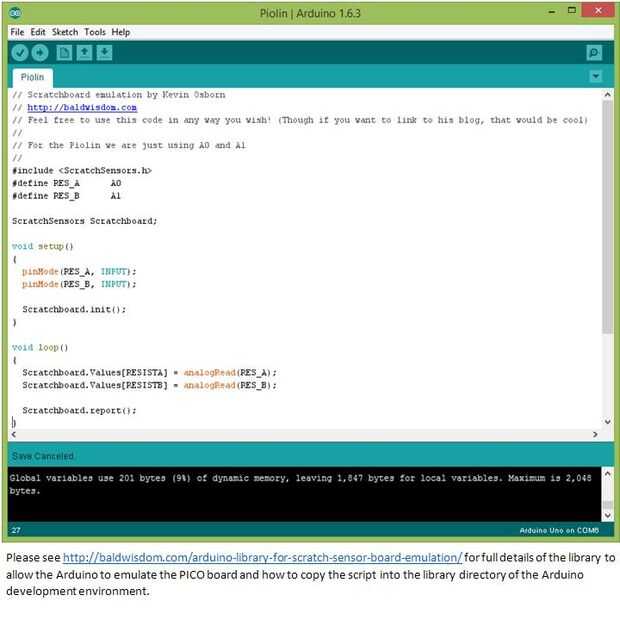The height and width of the screenshot is (620, 620).
Task: Click the Values[RESISTB] analogRead line
Action: pos(149,386)
